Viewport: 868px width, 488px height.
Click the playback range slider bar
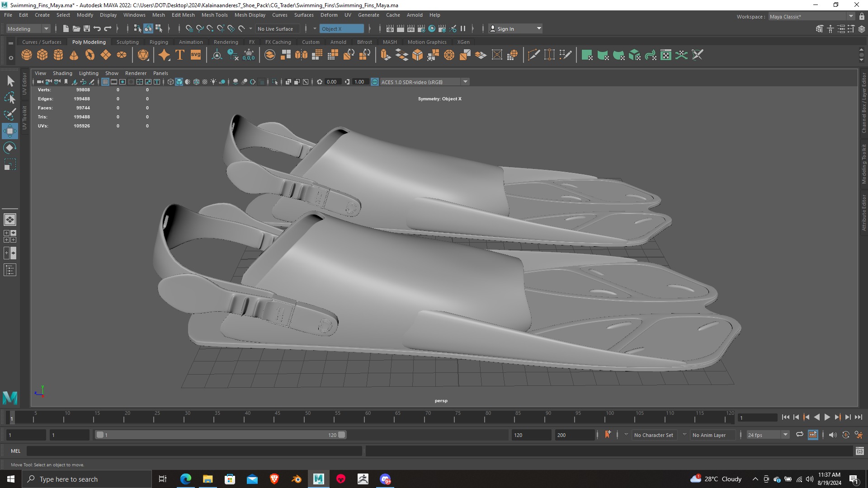pos(221,435)
